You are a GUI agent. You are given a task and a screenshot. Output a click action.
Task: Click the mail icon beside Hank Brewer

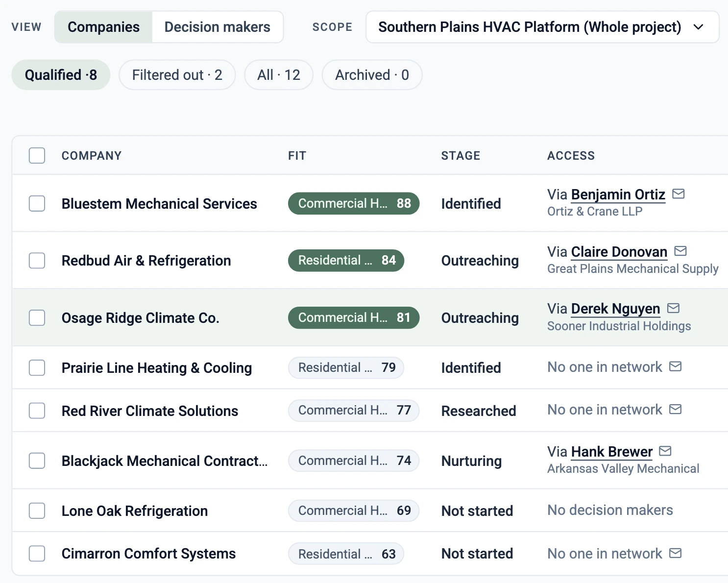[665, 451]
